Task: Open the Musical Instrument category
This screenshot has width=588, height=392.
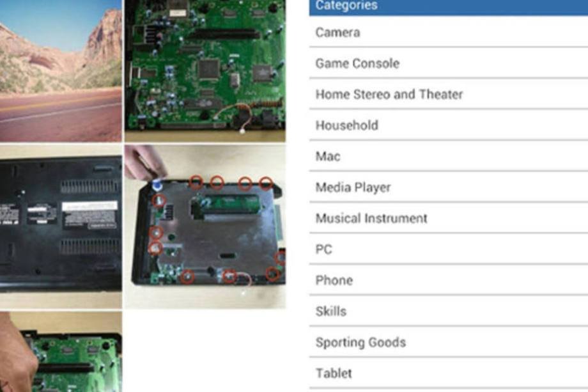Action: click(x=449, y=218)
